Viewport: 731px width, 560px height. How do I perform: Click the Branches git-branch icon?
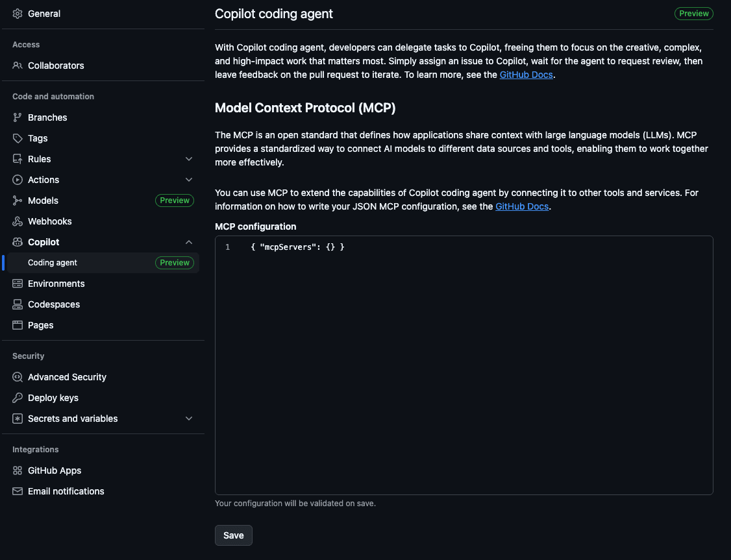(18, 117)
